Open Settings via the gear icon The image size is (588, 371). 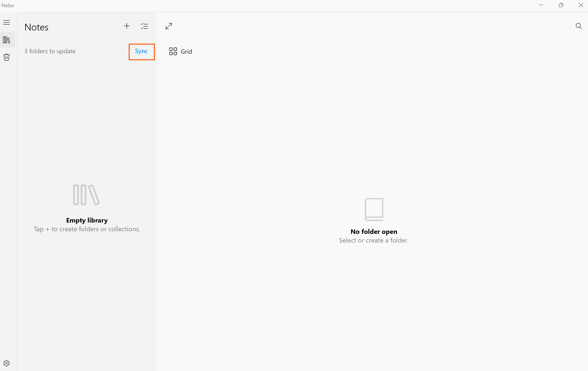click(x=7, y=363)
